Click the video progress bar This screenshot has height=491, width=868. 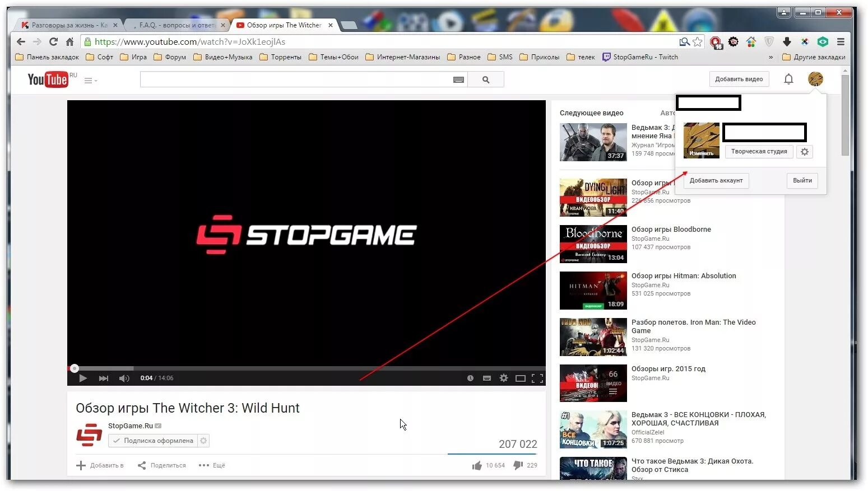[x=307, y=368]
